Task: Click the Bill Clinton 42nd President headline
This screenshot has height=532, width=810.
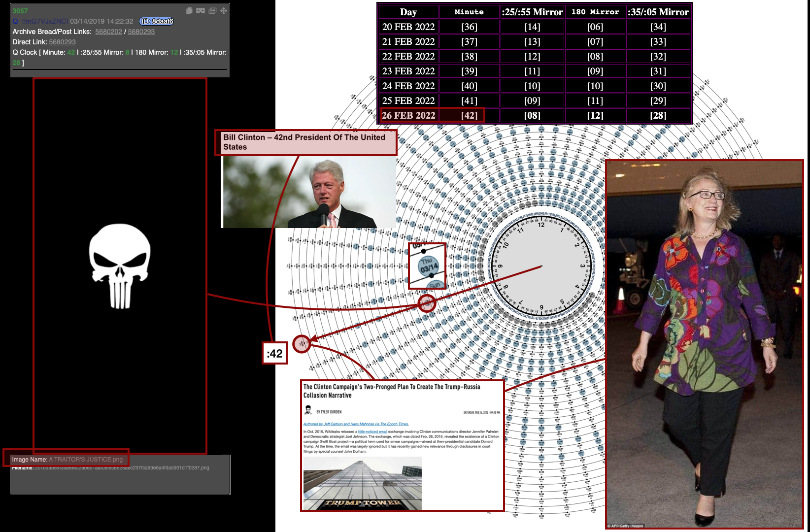Action: [x=304, y=142]
